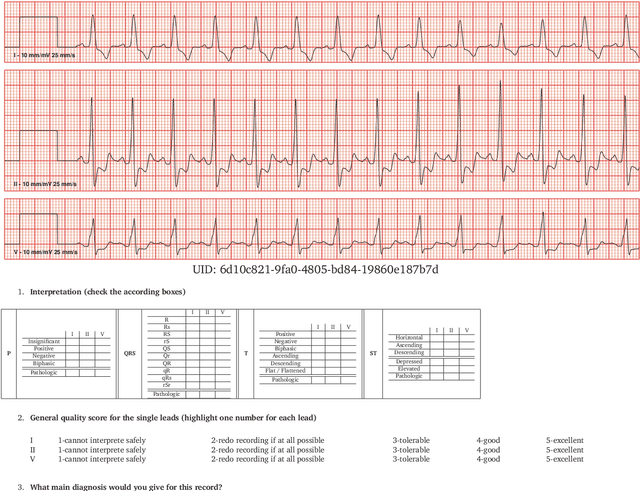Tick ST Depressed box for lead V
Viewport: 640px width, 491px height.
coord(465,362)
